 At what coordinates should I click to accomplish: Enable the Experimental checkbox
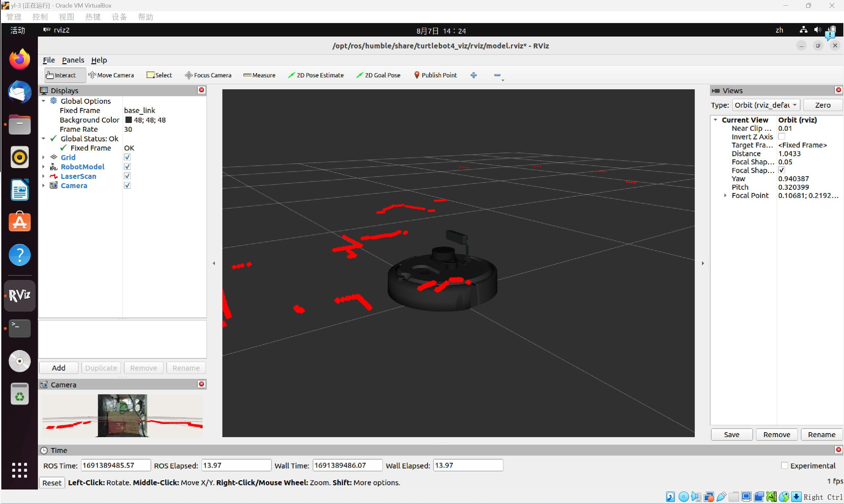[785, 465]
